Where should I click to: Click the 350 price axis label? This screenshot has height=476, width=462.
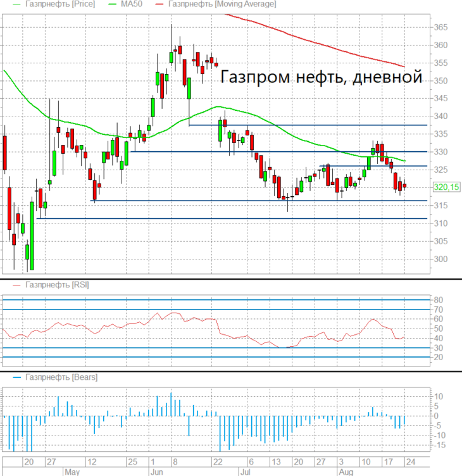[440, 81]
